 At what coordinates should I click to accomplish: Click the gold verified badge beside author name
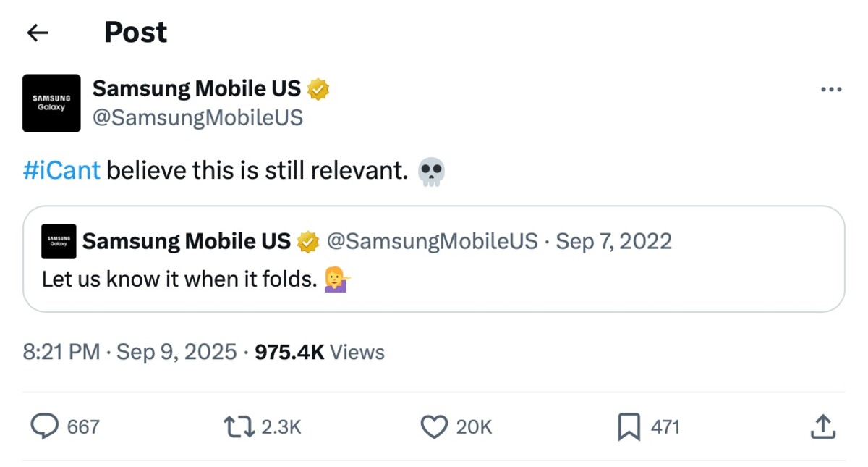(319, 89)
